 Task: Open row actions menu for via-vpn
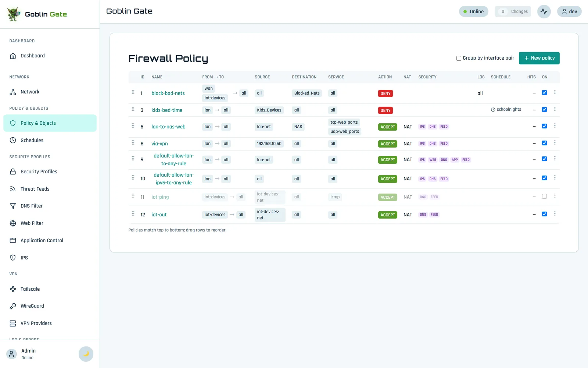click(x=555, y=143)
